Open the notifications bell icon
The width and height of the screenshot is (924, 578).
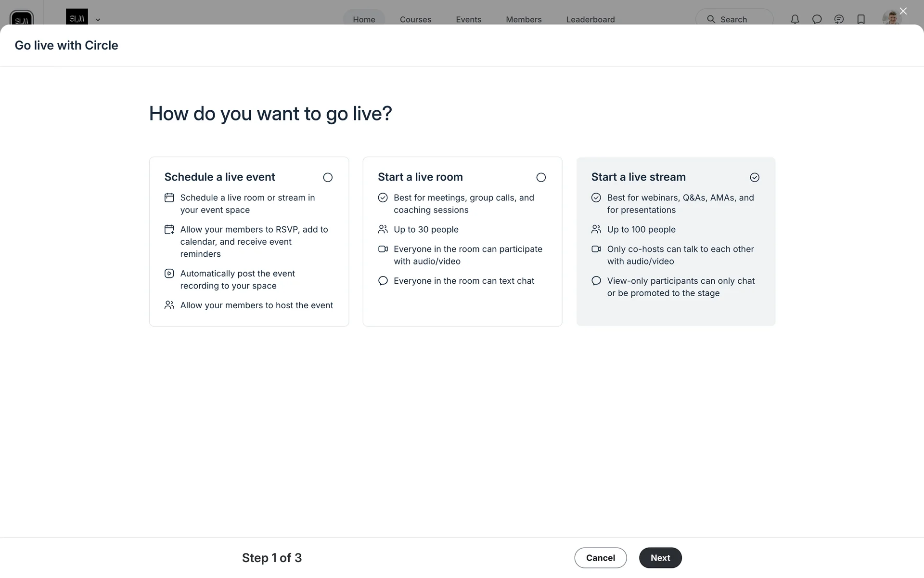point(795,19)
